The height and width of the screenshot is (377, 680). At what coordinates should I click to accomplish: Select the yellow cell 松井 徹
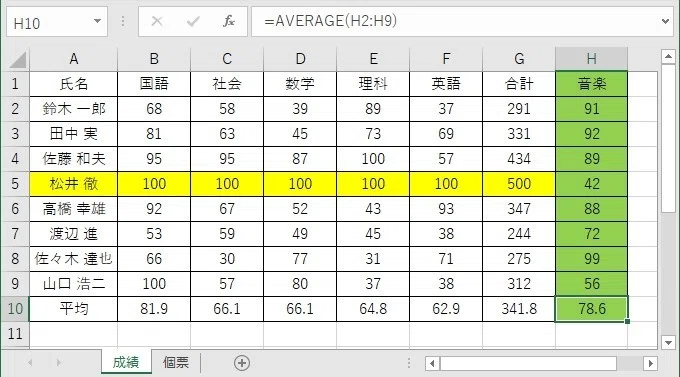click(73, 184)
